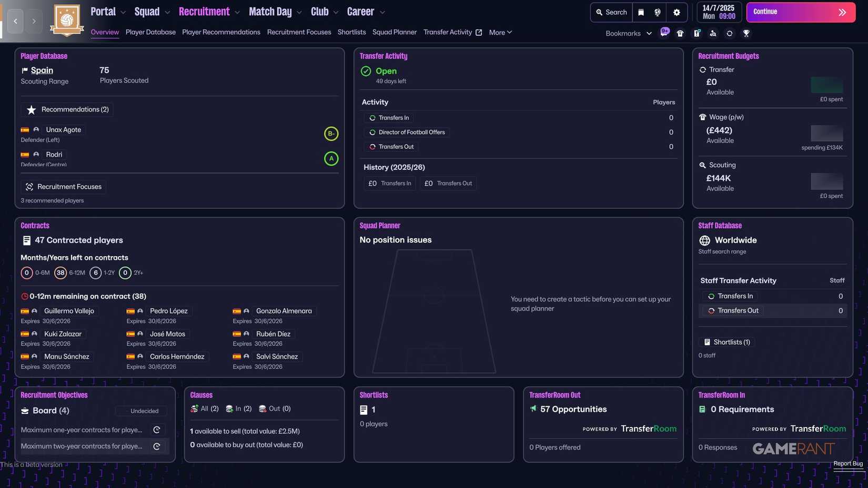Switch to the Player Database tab
868x488 pixels.
coord(150,32)
